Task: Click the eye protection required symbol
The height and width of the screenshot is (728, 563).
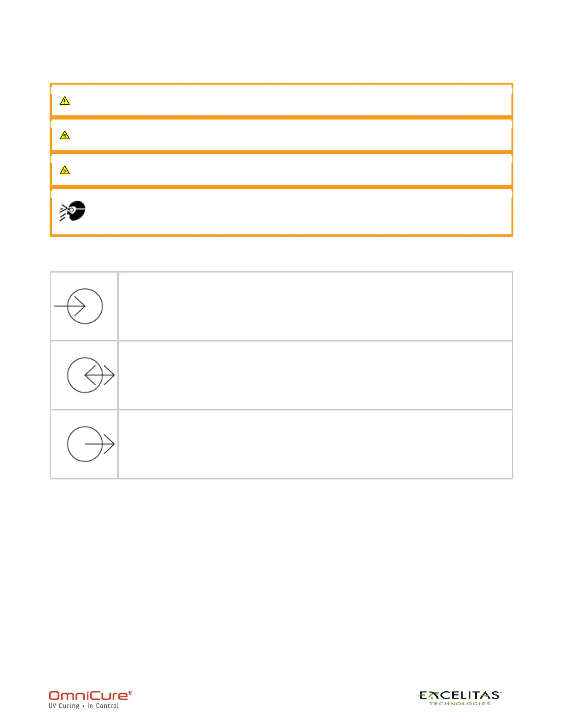Action: 72,211
